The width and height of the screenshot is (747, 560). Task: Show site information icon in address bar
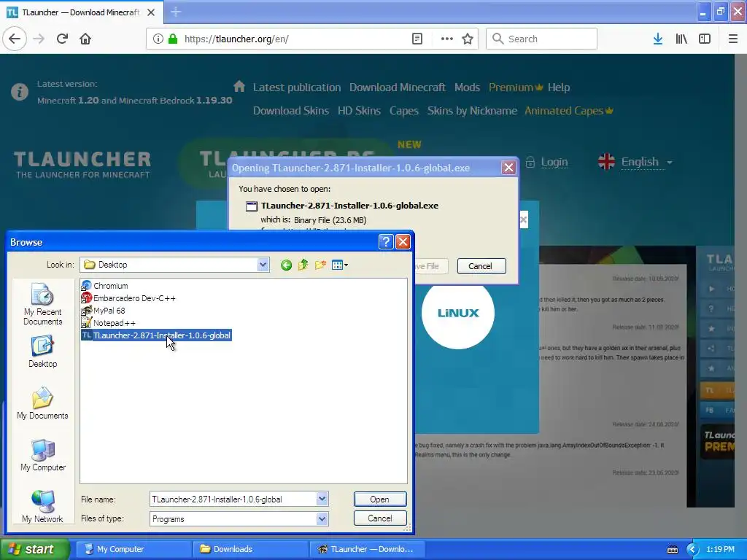coord(158,39)
